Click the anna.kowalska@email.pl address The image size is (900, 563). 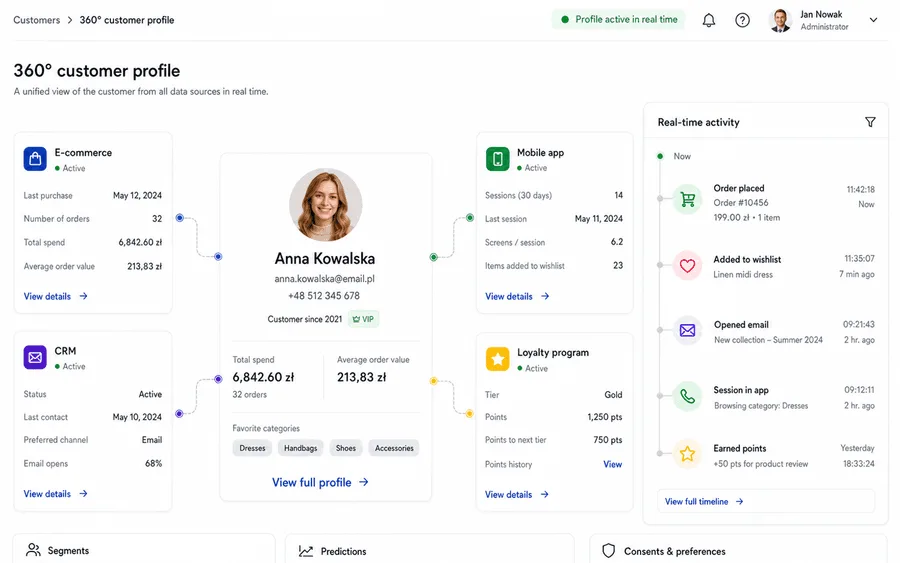(324, 279)
